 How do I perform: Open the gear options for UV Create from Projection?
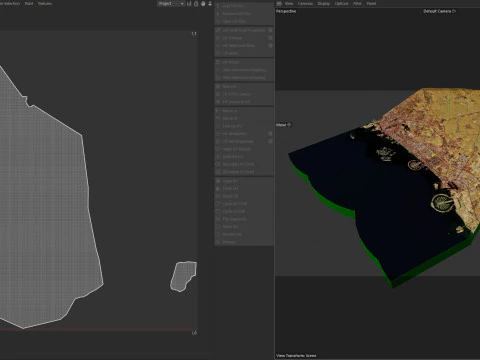[270, 30]
